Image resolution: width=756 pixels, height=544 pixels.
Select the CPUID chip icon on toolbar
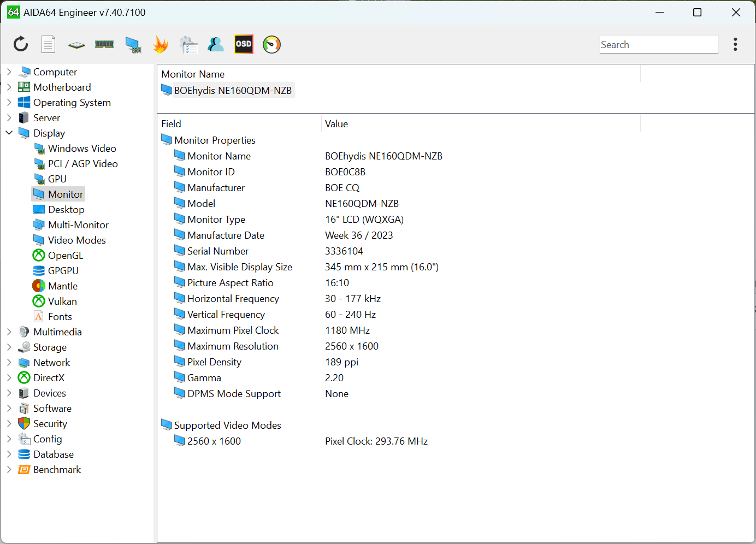coord(76,44)
